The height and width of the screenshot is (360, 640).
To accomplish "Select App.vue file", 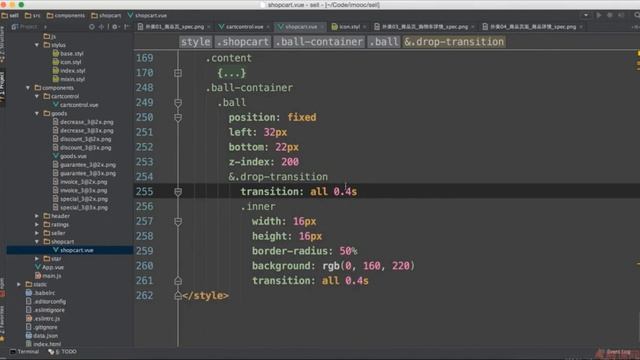I will click(49, 267).
